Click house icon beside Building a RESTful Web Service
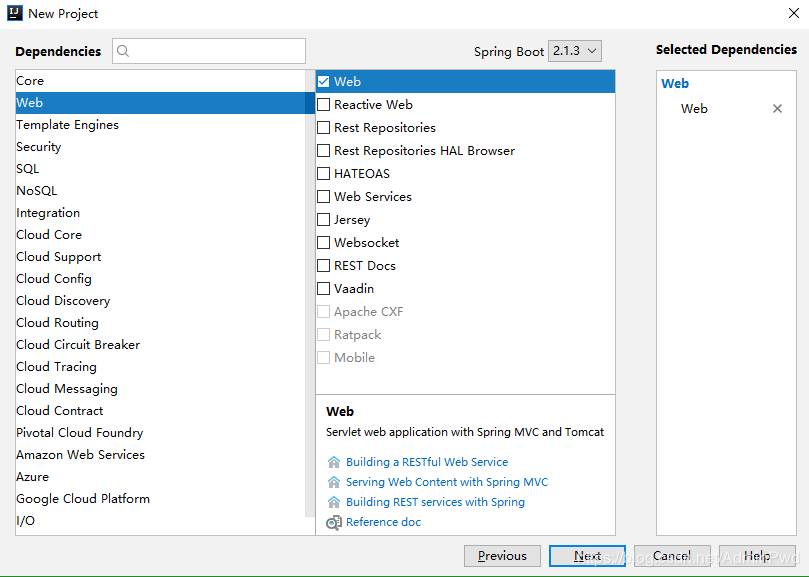 point(334,461)
